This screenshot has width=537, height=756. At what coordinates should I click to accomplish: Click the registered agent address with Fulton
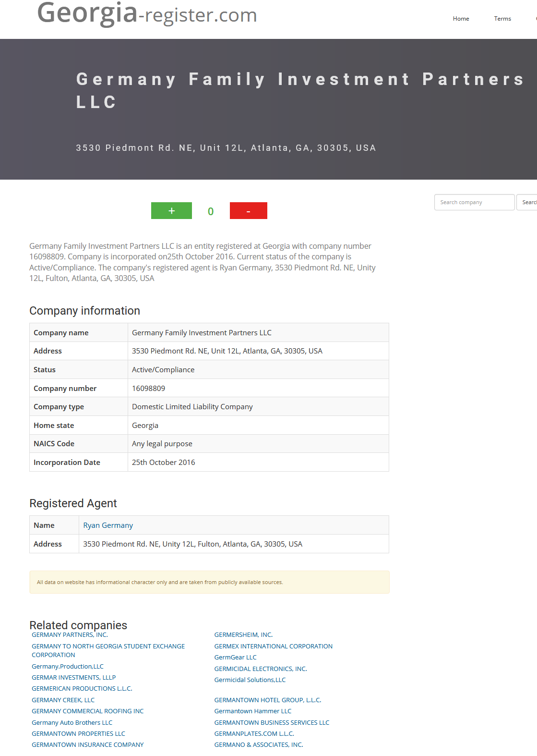(193, 544)
